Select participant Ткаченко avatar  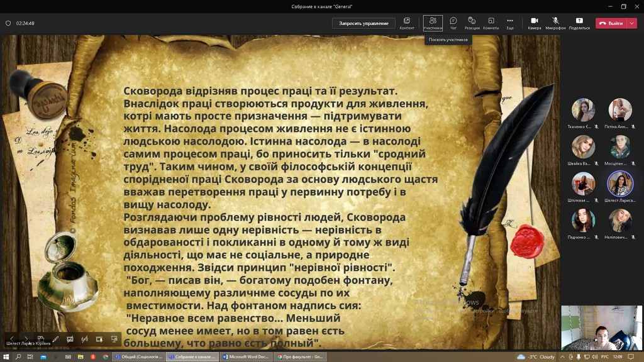pyautogui.click(x=583, y=110)
